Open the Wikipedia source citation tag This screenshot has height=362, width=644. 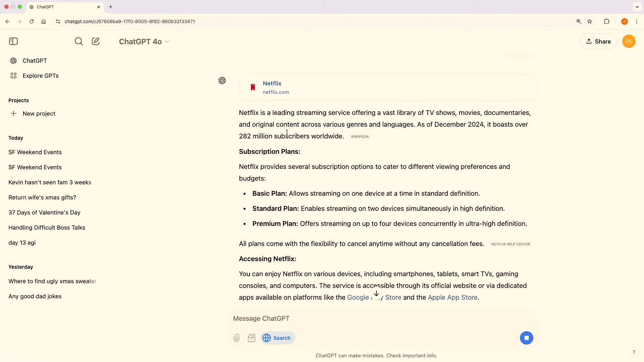[x=360, y=136]
